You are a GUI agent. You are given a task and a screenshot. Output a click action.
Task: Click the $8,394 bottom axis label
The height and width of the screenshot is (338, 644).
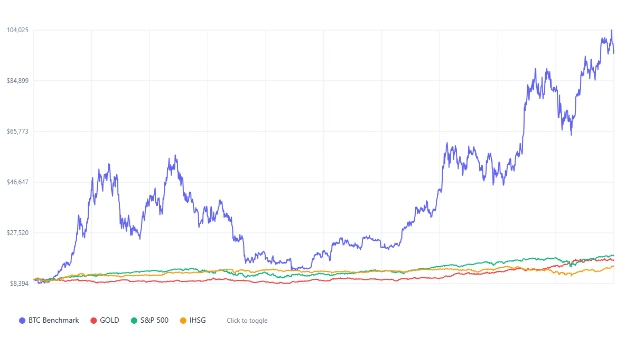(18, 284)
